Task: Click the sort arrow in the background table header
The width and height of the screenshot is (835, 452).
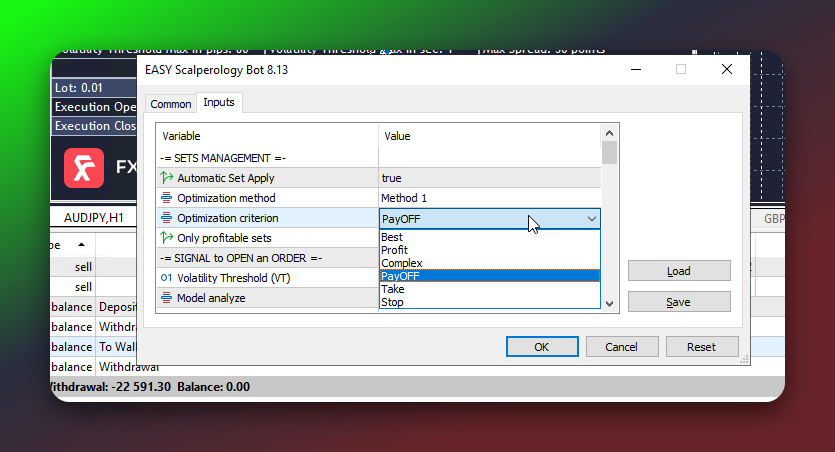Action: tap(81, 245)
